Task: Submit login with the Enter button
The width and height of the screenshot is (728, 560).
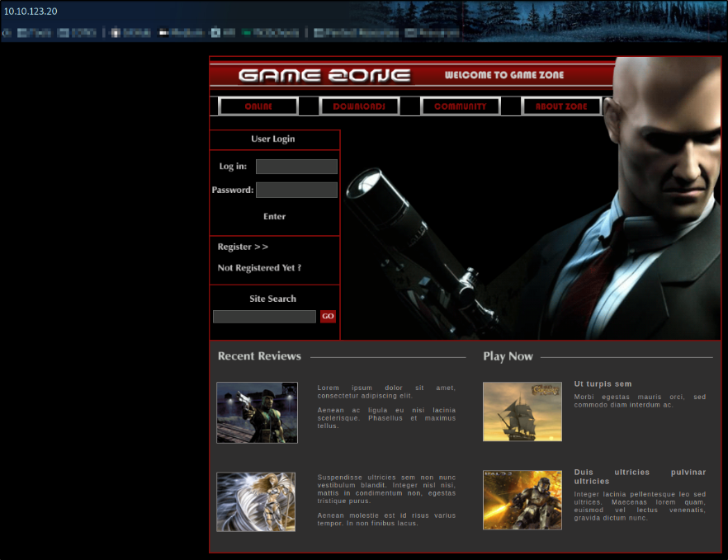Action: 274,216
